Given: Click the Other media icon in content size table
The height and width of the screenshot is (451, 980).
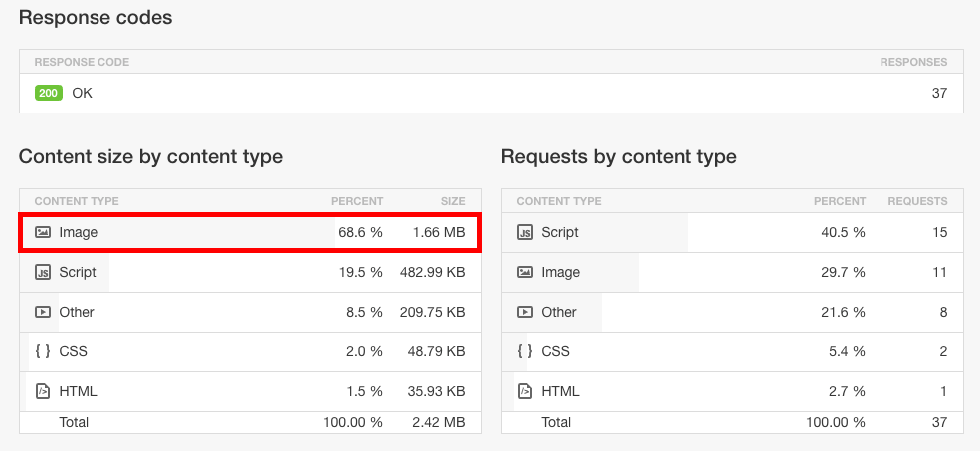Looking at the screenshot, I should click(x=43, y=312).
